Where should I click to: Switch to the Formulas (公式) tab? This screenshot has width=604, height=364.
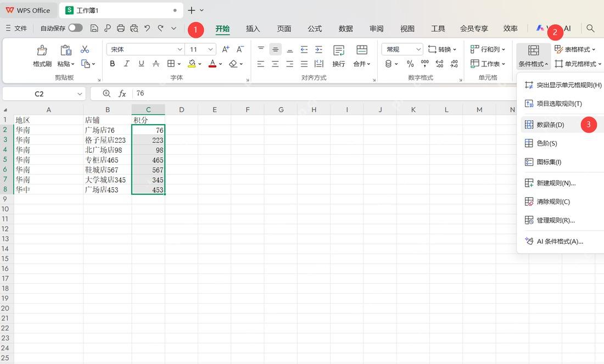[x=315, y=29]
